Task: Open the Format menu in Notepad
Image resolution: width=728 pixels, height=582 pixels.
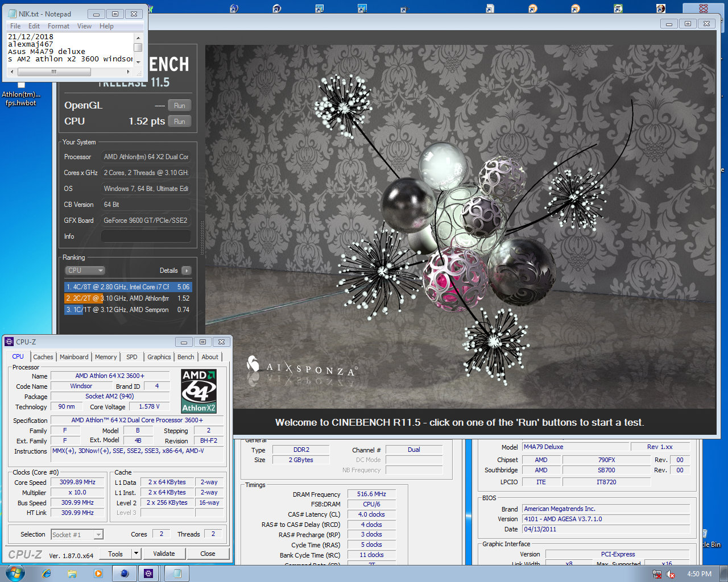Action: click(59, 26)
